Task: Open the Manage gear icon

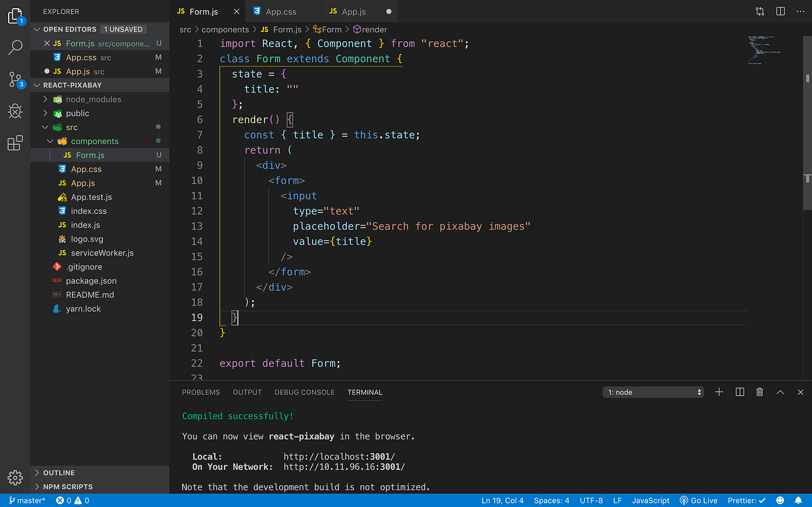Action: point(15,477)
